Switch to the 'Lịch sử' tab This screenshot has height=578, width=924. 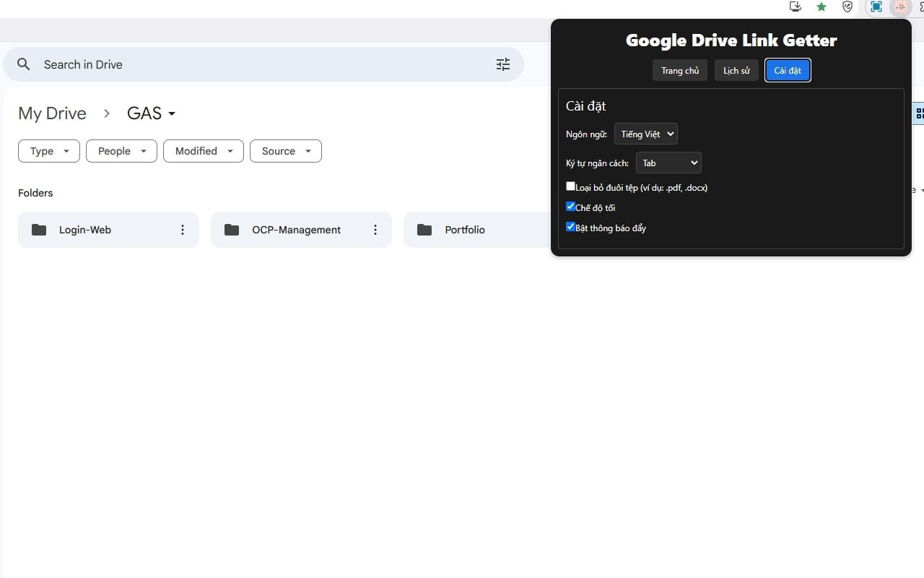(736, 70)
